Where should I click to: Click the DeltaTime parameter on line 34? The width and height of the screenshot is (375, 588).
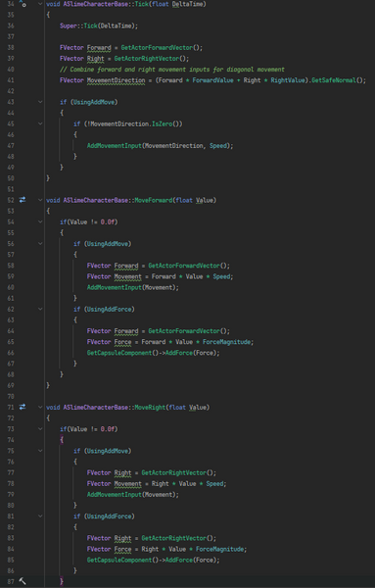tap(188, 4)
